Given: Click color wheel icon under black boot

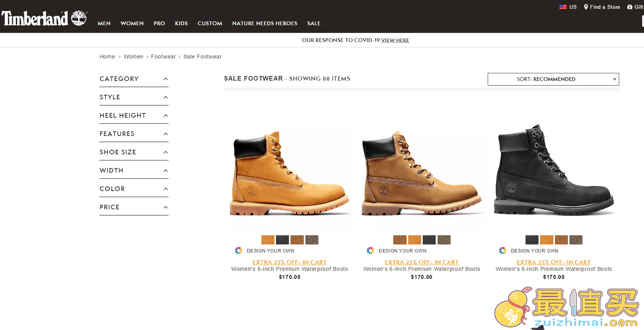Looking at the screenshot, I should (x=503, y=251).
